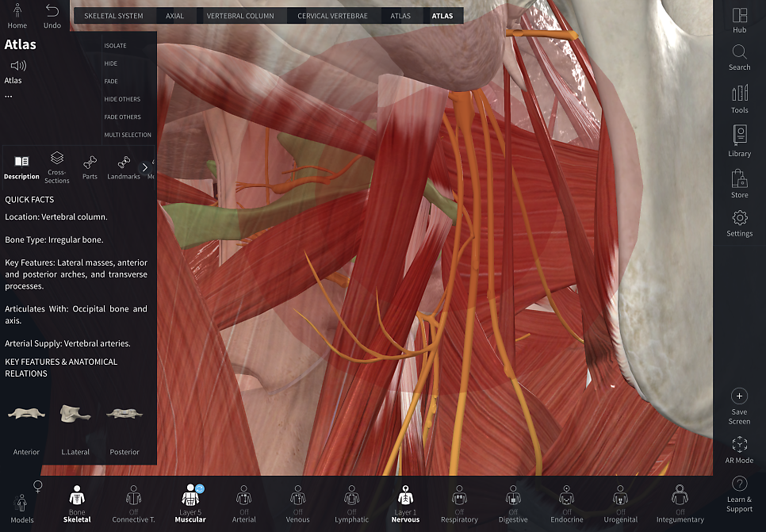This screenshot has height=532, width=766.
Task: Play the Atlas audio pronunciation
Action: click(18, 66)
